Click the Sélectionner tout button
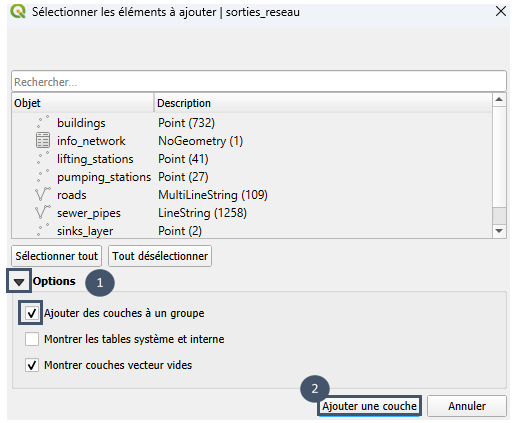Image resolution: width=514 pixels, height=423 pixels. (56, 256)
